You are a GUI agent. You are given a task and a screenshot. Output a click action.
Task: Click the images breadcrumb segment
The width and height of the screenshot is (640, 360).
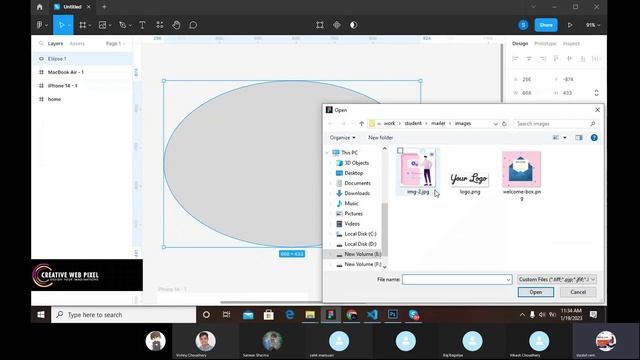pos(463,123)
